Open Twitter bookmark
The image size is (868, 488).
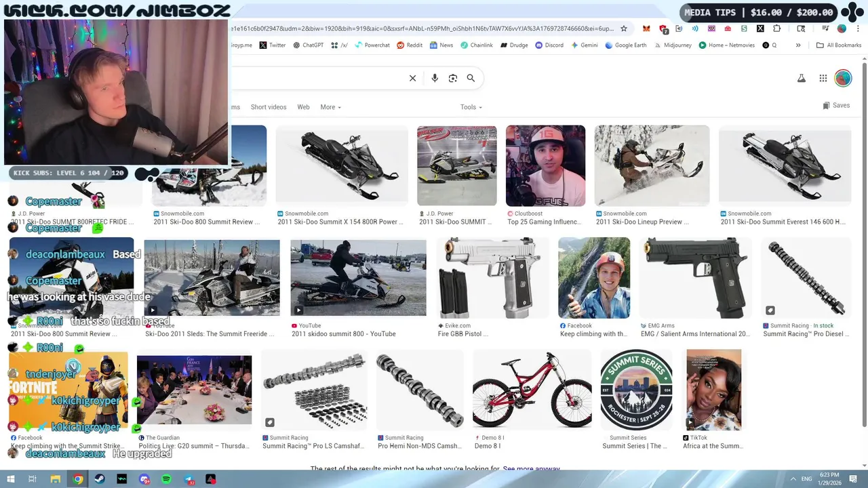coord(273,45)
